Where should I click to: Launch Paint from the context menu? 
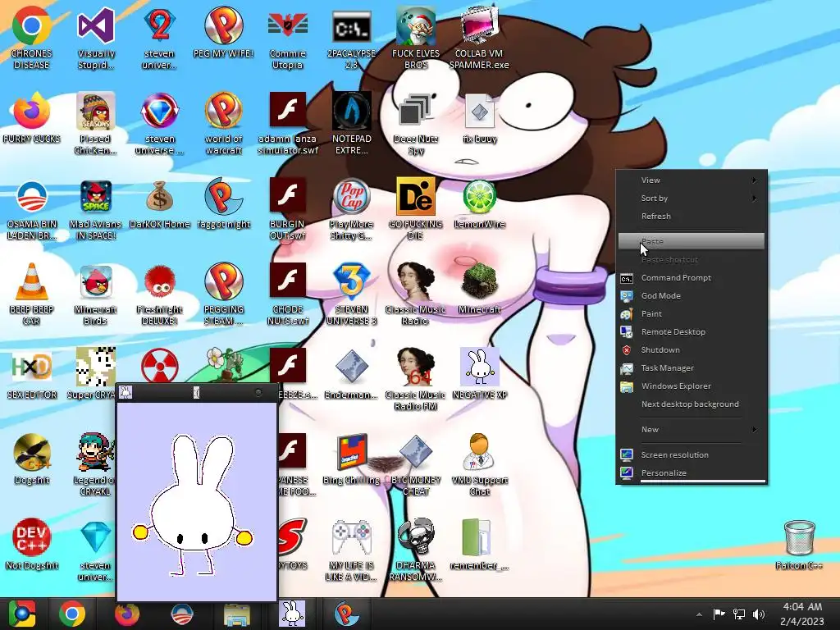(691, 314)
